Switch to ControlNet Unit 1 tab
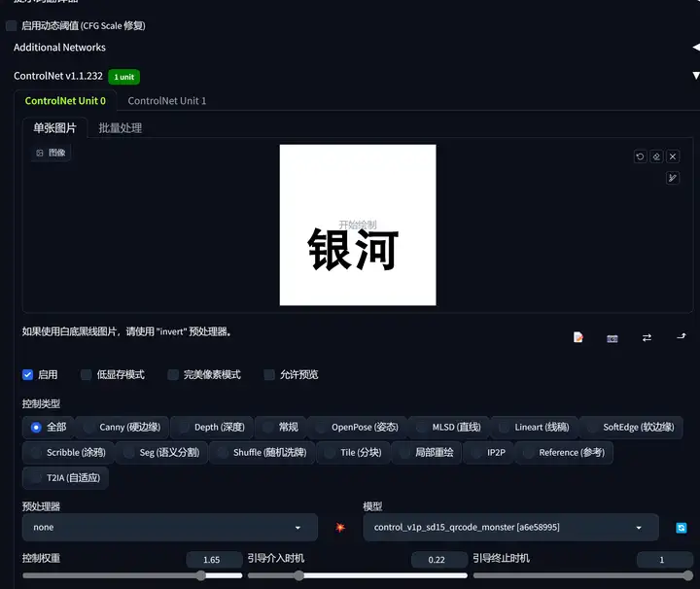700x589 pixels. 167,101
